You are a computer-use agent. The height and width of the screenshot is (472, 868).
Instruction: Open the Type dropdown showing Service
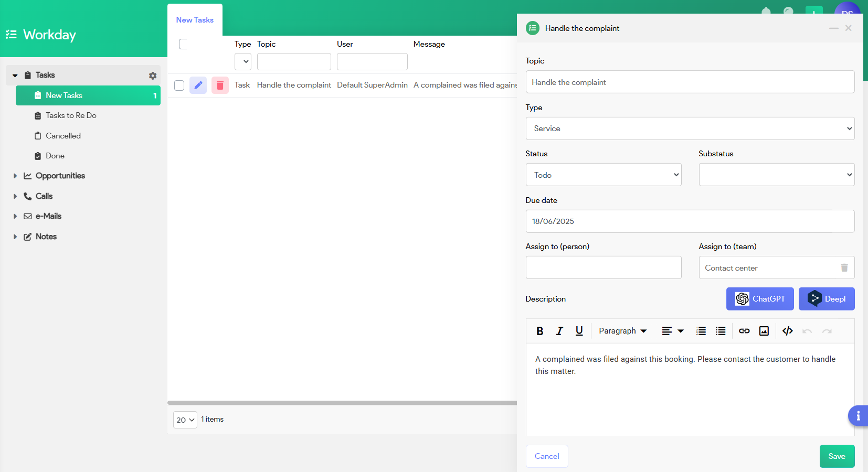click(690, 128)
